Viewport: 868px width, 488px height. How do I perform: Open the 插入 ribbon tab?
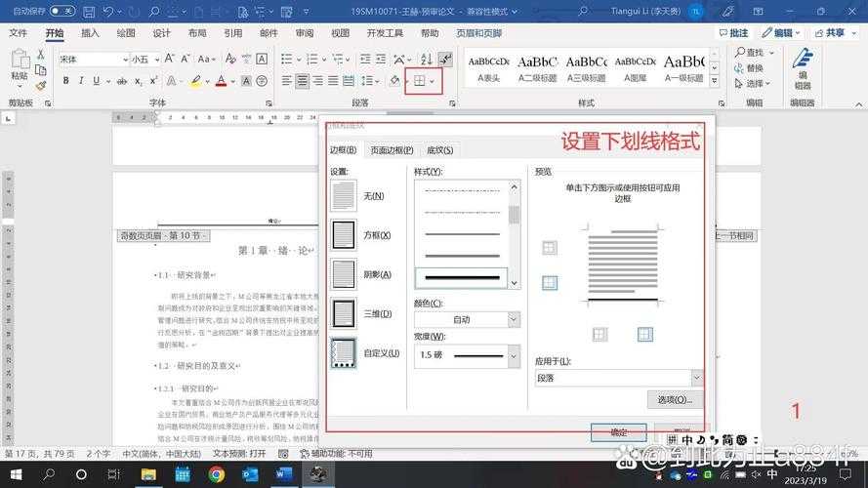pyautogui.click(x=90, y=33)
